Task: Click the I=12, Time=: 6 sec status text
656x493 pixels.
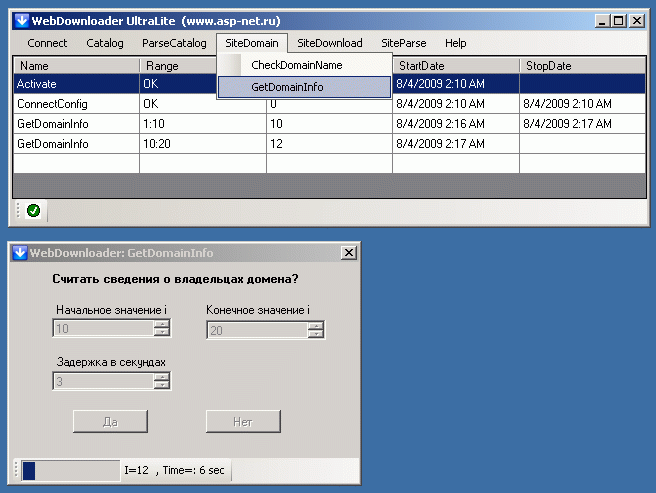Action: [x=174, y=470]
